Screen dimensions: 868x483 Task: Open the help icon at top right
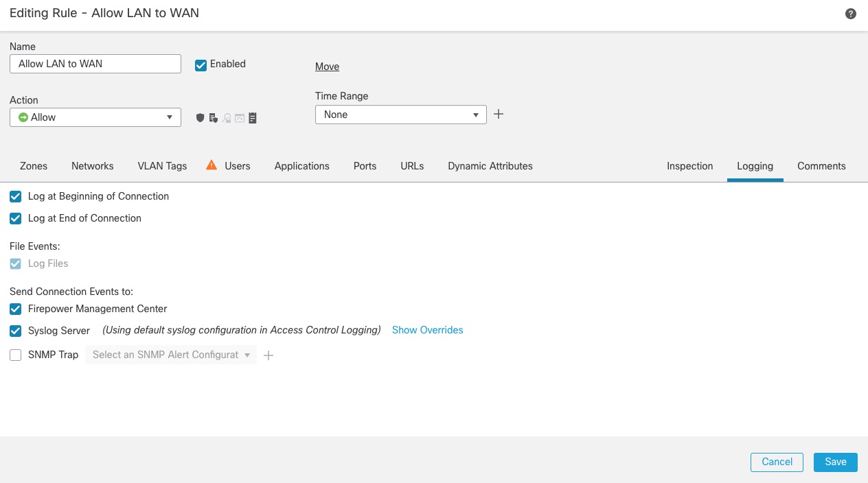(850, 13)
